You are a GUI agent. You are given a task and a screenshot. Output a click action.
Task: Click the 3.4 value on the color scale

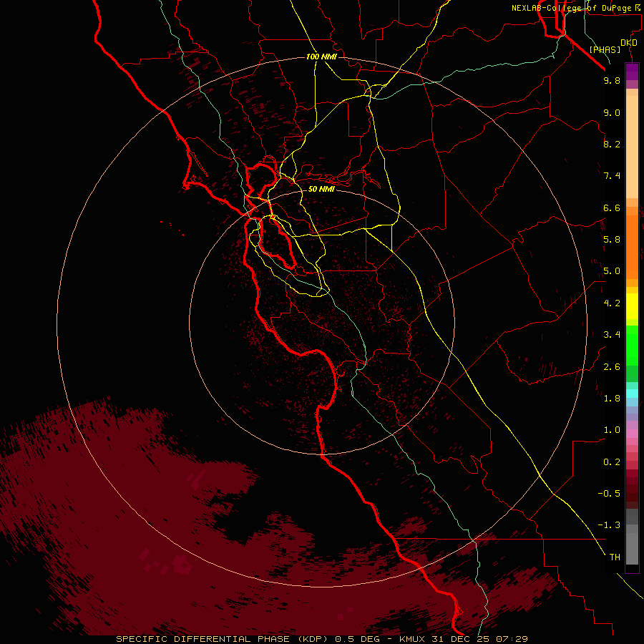click(612, 335)
